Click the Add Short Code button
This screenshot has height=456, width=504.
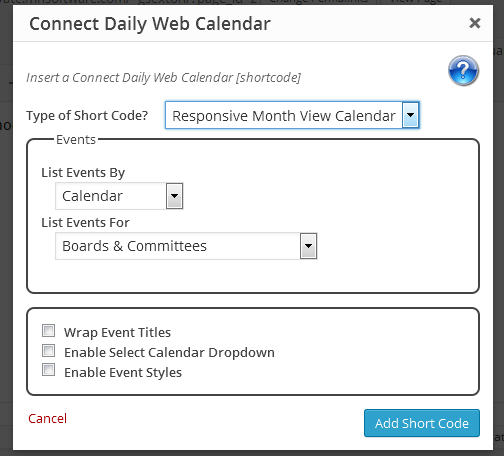[x=422, y=423]
